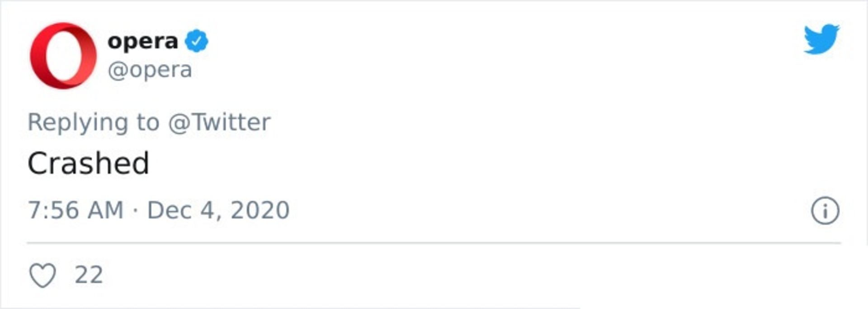This screenshot has width=868, height=309.
Task: Click the @opera handle
Action: coord(150,70)
